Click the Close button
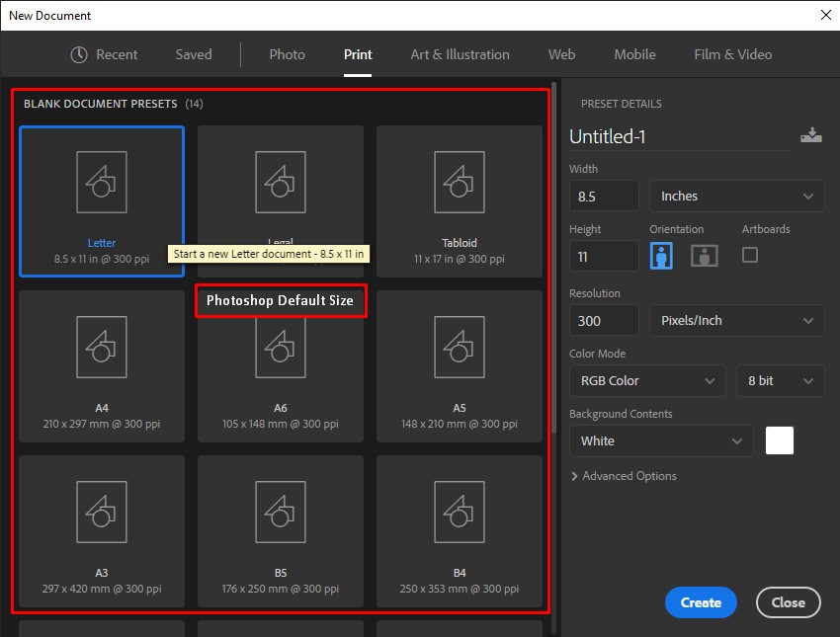Image resolution: width=840 pixels, height=637 pixels. coord(788,602)
